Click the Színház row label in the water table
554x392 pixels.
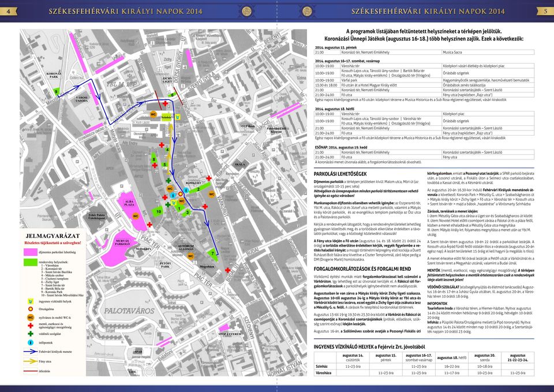(321, 367)
